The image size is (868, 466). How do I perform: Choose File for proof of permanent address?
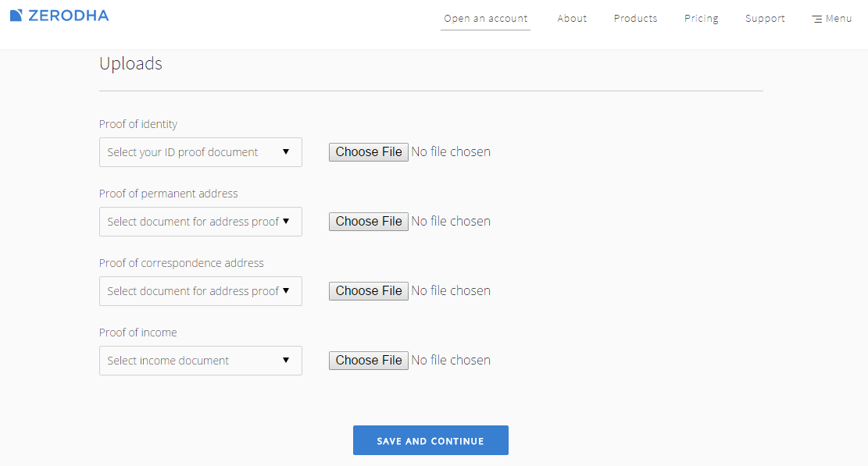pyautogui.click(x=369, y=222)
